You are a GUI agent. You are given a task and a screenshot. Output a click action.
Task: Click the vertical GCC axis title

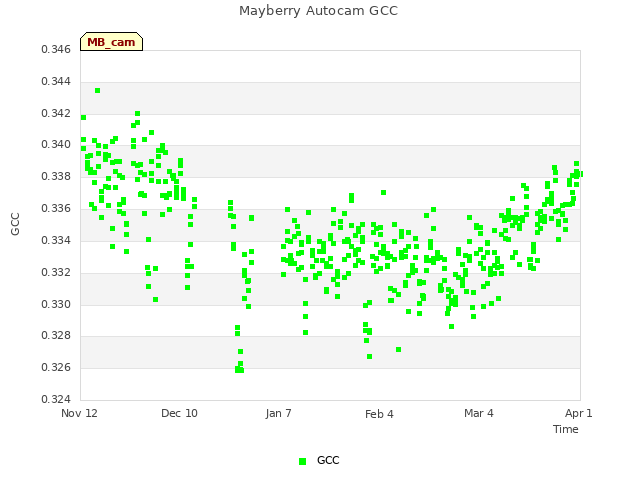click(15, 224)
